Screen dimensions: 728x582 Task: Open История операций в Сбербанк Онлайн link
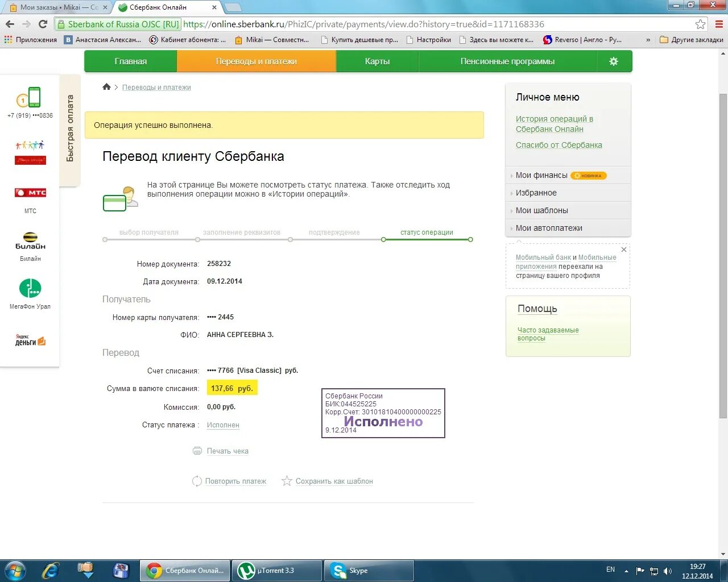[555, 124]
